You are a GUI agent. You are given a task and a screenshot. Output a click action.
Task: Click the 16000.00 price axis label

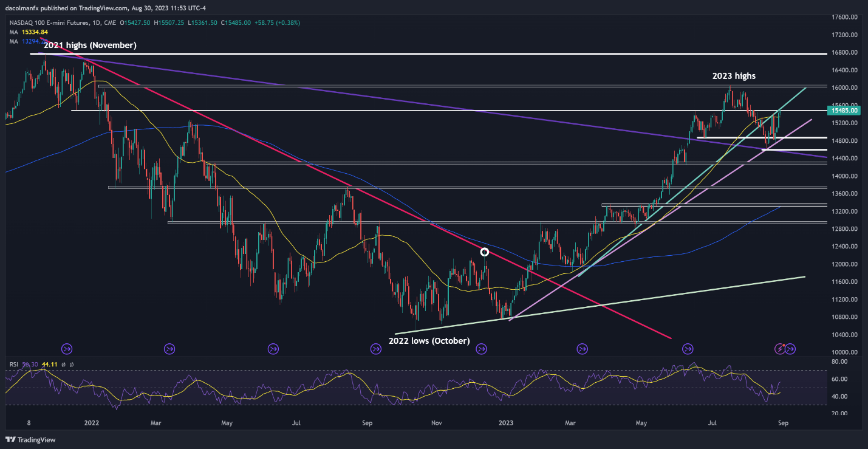point(845,87)
